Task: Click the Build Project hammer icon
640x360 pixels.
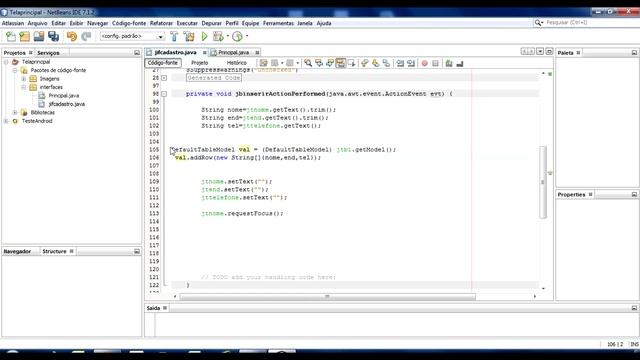Action: click(x=174, y=36)
